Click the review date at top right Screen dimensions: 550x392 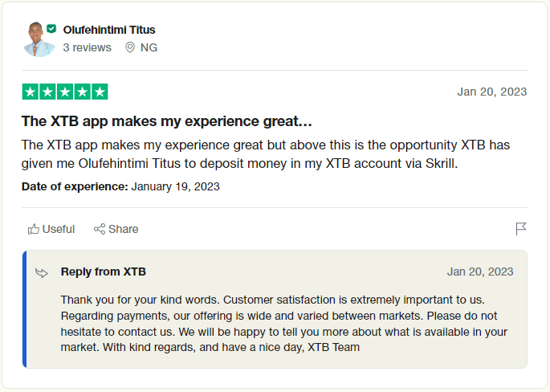491,92
